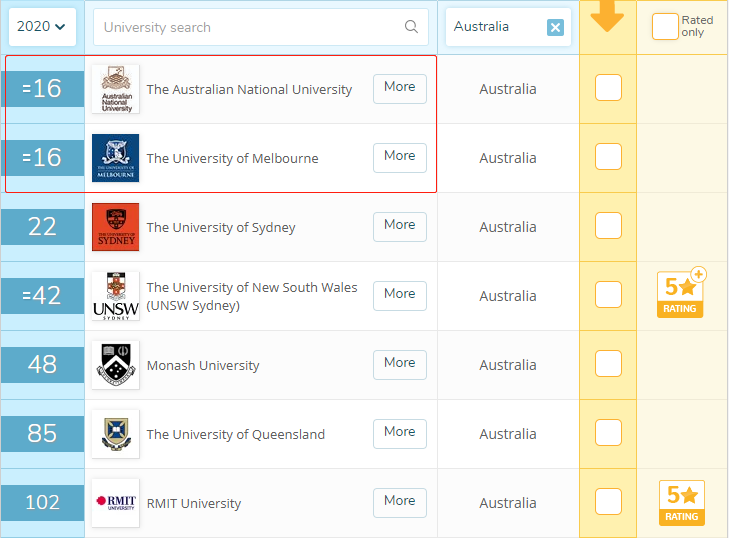The image size is (729, 538).
Task: Open the 2020 year dropdown
Action: 42,27
